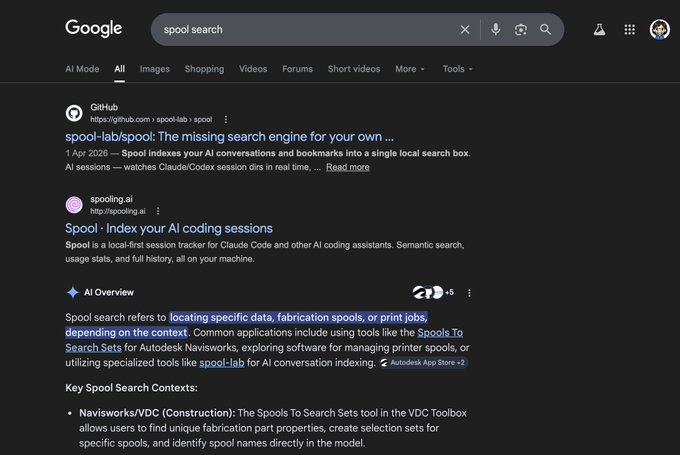The height and width of the screenshot is (455, 680).
Task: Open options for the spooling.ai result
Action: 158,211
